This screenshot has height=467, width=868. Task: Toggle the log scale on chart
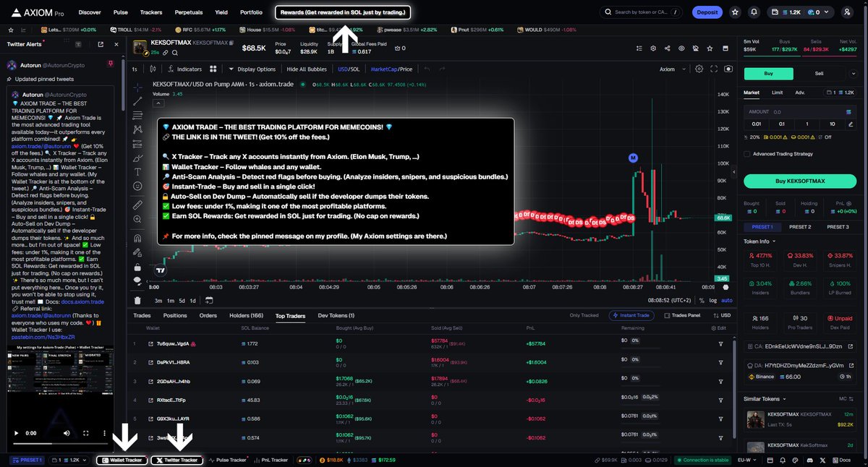tap(713, 301)
